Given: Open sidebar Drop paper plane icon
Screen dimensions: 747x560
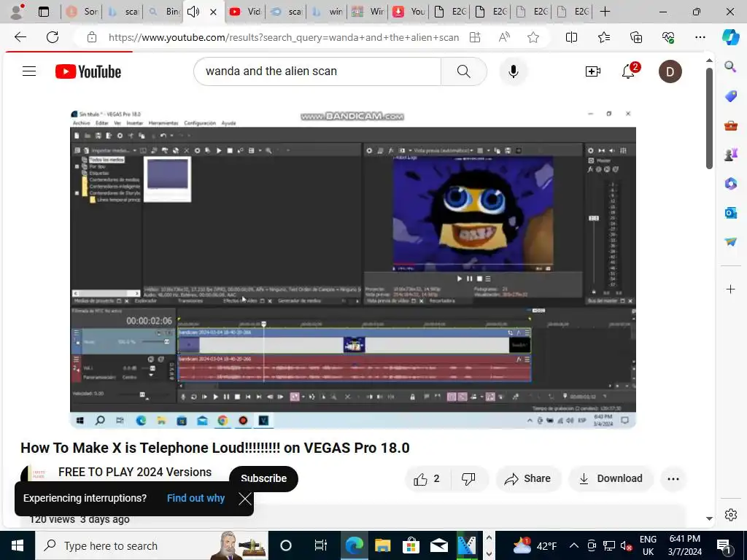Looking at the screenshot, I should [x=730, y=242].
